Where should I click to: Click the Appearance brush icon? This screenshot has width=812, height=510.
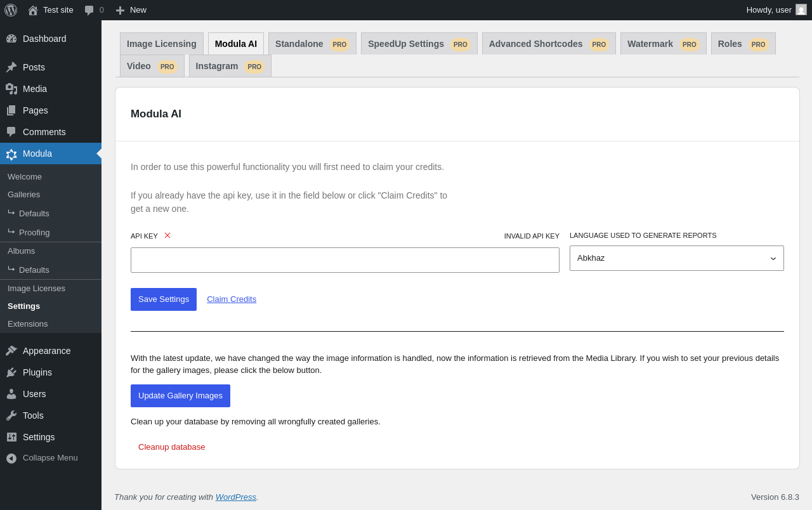[11, 351]
